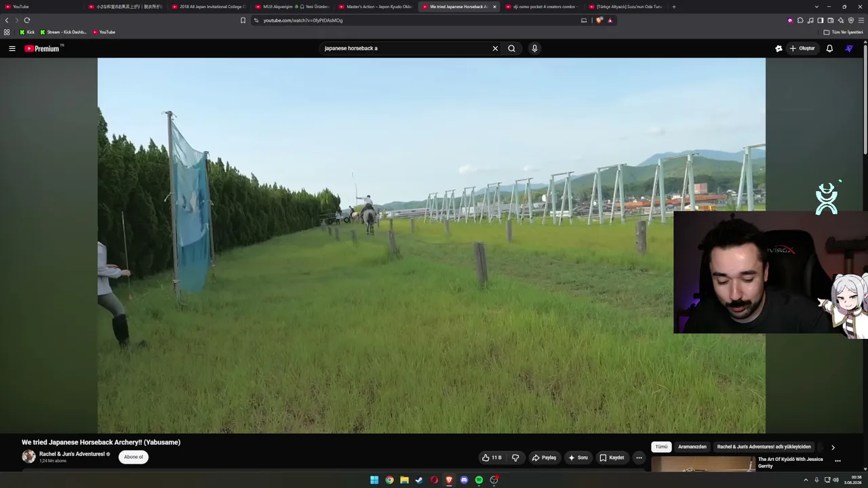Reload the current page

pos(27,20)
